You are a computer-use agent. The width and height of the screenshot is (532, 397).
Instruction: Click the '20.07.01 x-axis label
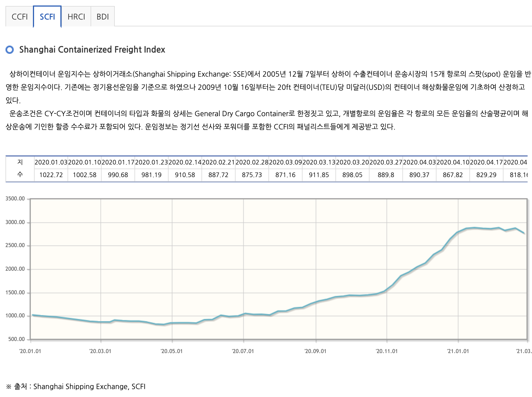[243, 351]
